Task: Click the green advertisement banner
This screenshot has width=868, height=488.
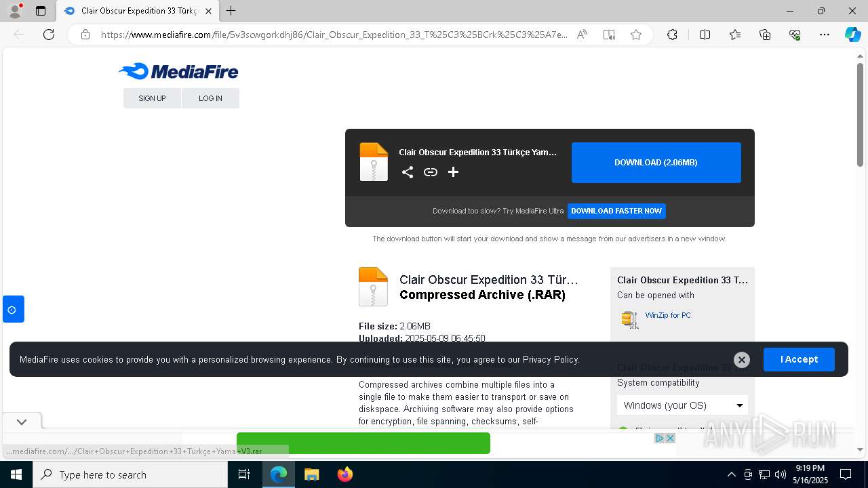Action: click(x=363, y=443)
